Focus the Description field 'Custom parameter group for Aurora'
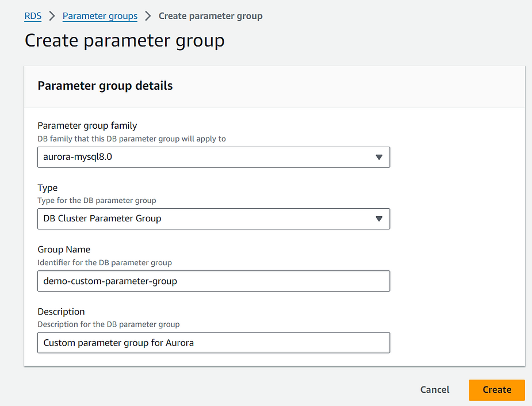The width and height of the screenshot is (532, 406). pyautogui.click(x=214, y=343)
